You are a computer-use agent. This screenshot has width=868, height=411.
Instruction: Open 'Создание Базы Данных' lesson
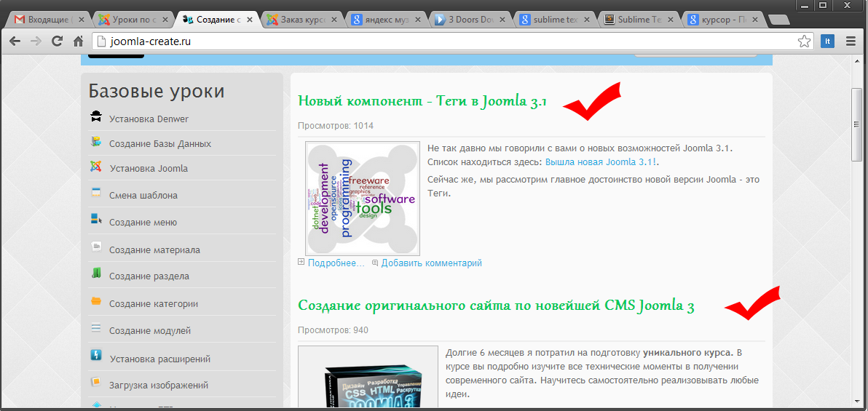tap(160, 144)
